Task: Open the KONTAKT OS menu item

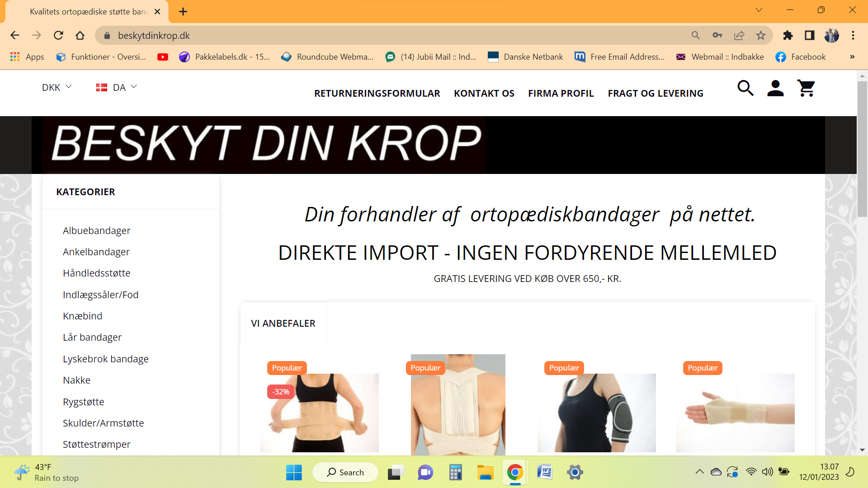Action: click(x=484, y=94)
